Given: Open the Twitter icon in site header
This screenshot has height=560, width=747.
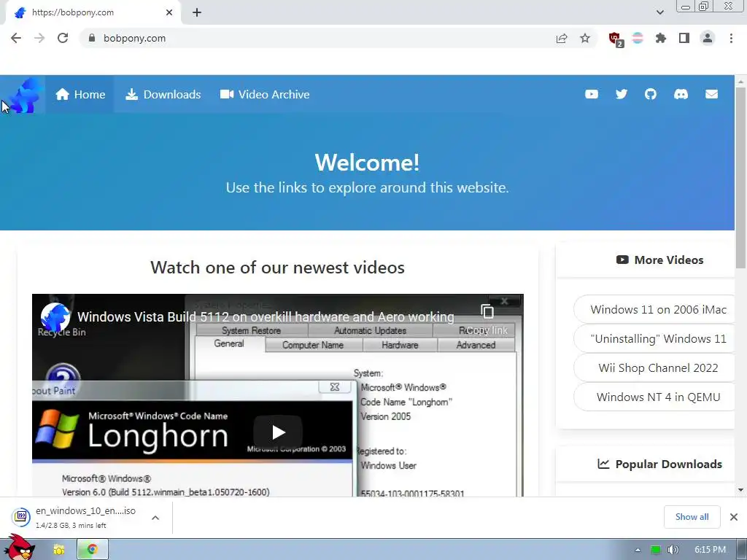Looking at the screenshot, I should pyautogui.click(x=622, y=94).
